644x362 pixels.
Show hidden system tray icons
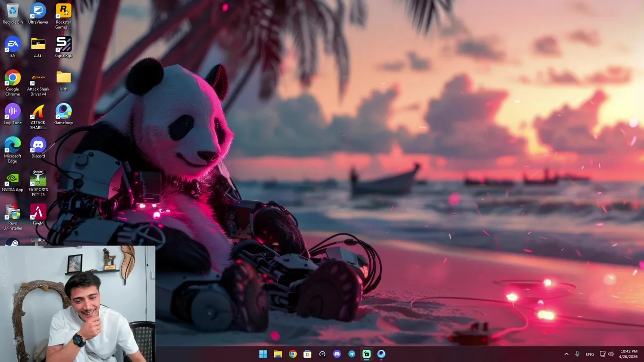[566, 354]
